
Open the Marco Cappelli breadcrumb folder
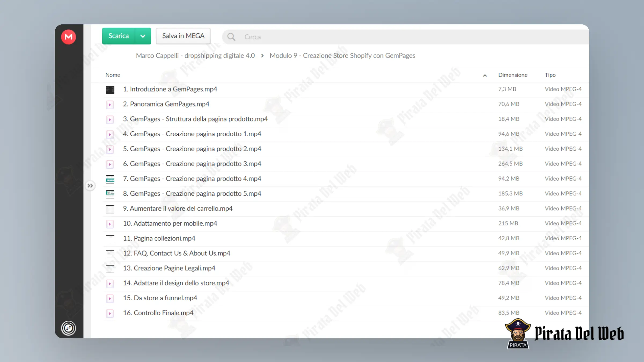pos(195,56)
